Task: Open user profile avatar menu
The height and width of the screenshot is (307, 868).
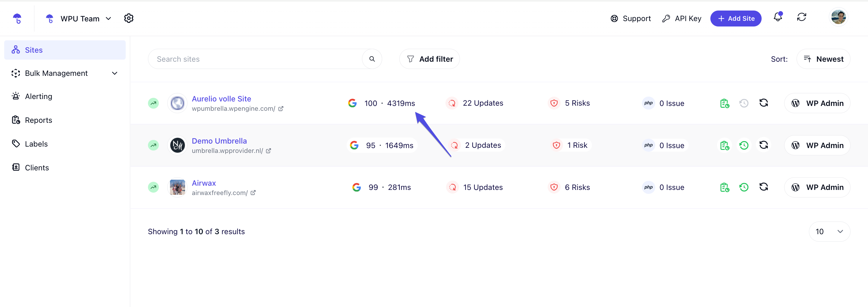Action: (838, 17)
